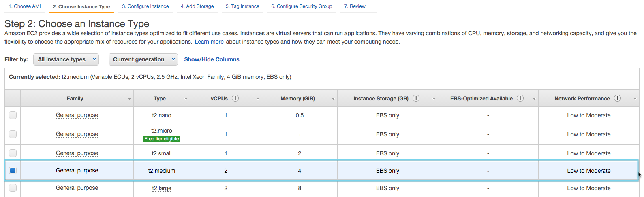
Task: Go to the 3. Configure Instance tab
Action: tap(145, 6)
